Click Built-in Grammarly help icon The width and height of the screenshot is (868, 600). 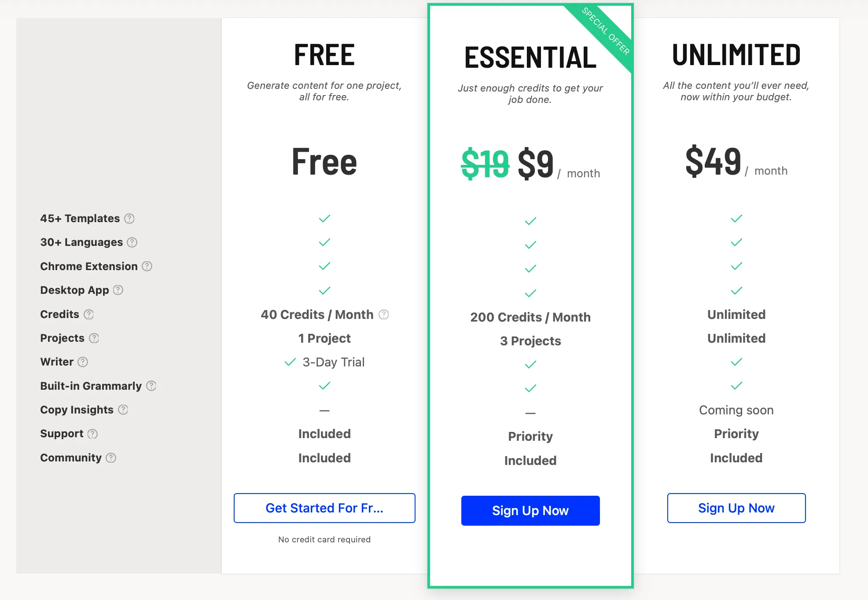tap(151, 386)
